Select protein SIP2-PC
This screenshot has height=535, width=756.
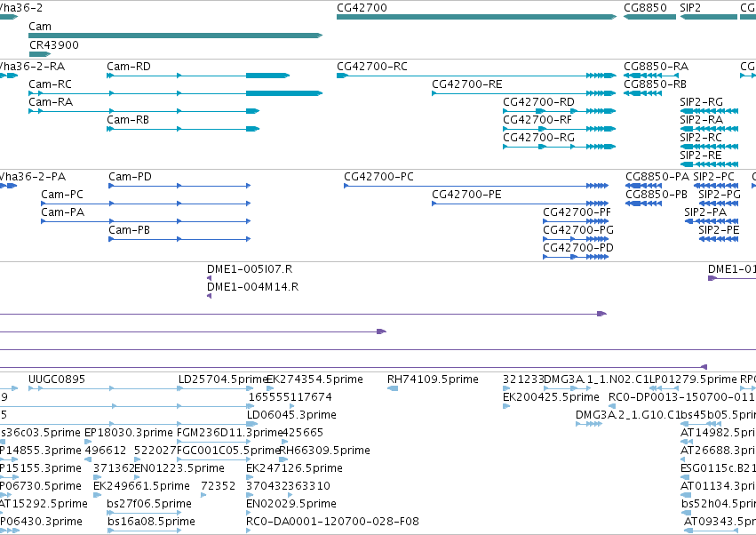(x=715, y=186)
